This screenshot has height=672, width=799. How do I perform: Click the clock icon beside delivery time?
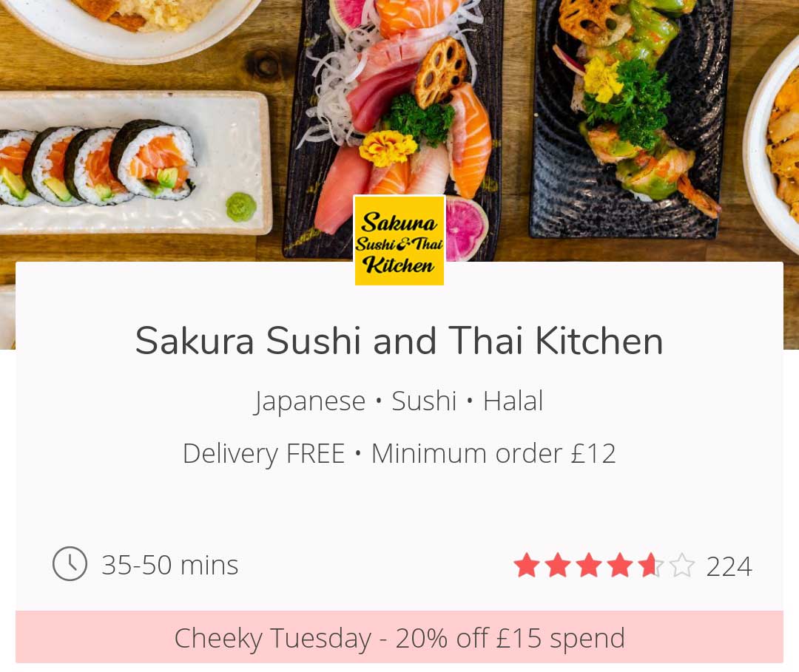coord(70,564)
